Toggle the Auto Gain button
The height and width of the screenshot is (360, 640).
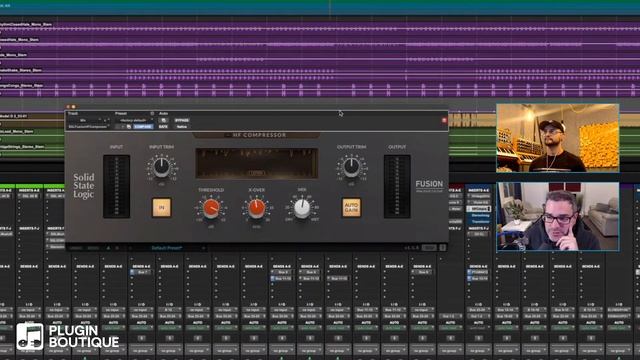click(351, 207)
